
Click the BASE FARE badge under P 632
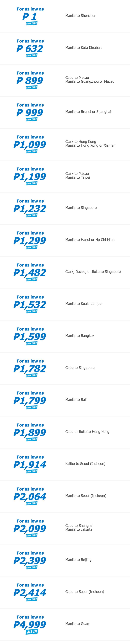(31, 56)
